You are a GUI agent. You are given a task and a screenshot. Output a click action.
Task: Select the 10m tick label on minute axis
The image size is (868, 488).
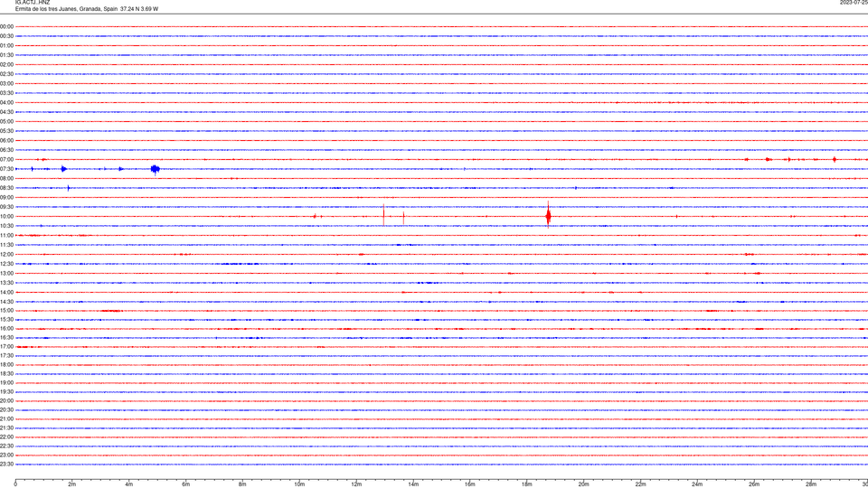click(299, 484)
